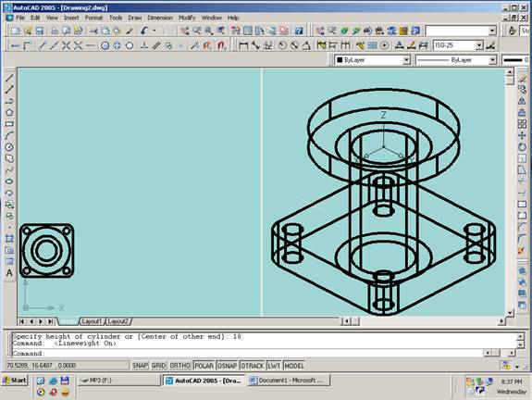This screenshot has height=400, width=532.
Task: Click the Text Style icon
Action: click(x=512, y=31)
